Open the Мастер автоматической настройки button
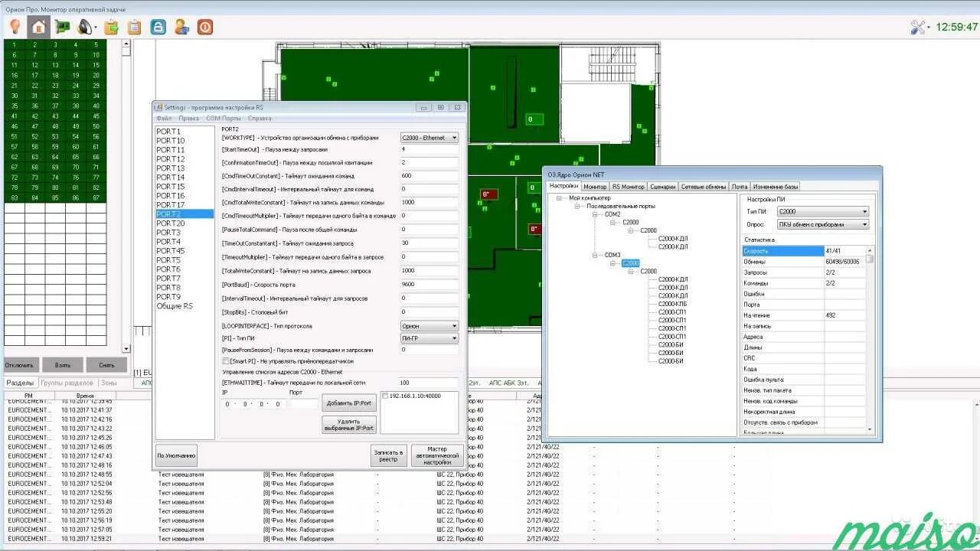 [437, 455]
